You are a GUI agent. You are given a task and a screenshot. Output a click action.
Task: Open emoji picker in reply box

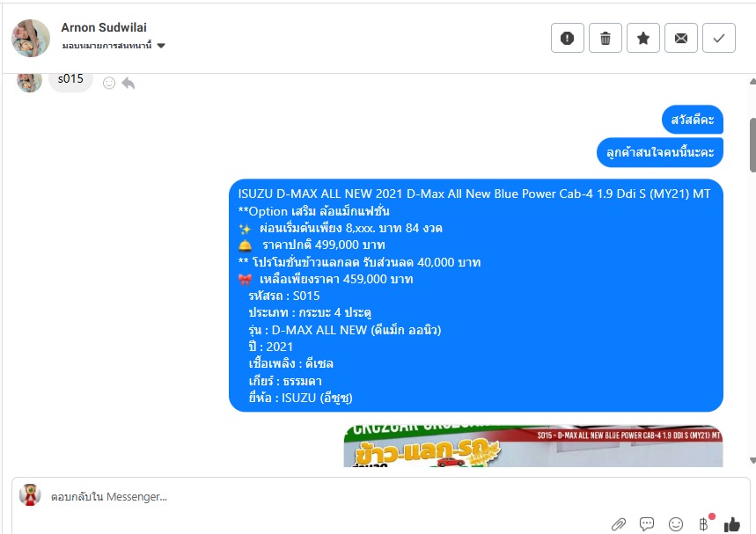tap(676, 523)
